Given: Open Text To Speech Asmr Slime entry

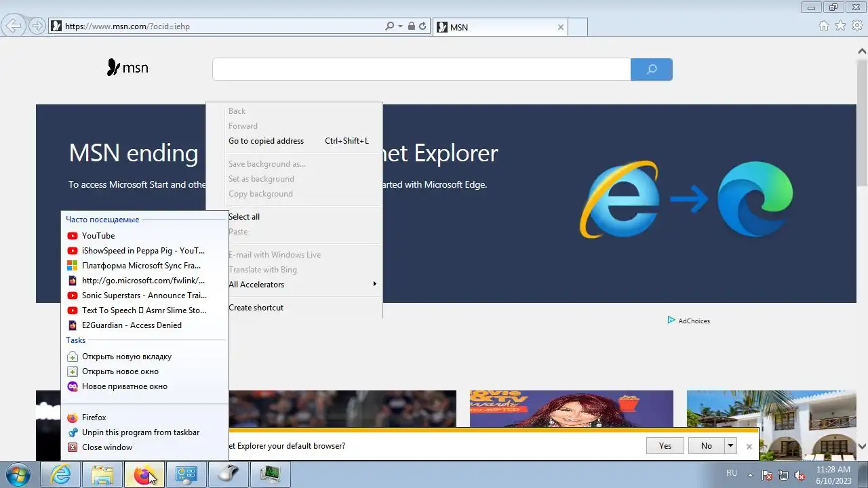Looking at the screenshot, I should (144, 310).
